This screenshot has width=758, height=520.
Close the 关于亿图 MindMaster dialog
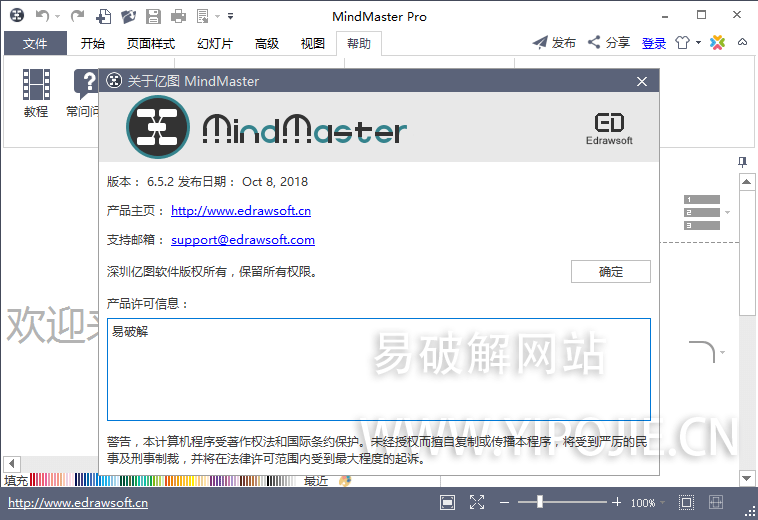click(x=641, y=81)
